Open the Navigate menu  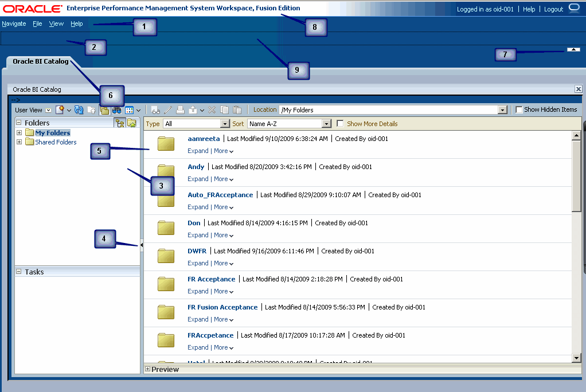click(x=14, y=23)
